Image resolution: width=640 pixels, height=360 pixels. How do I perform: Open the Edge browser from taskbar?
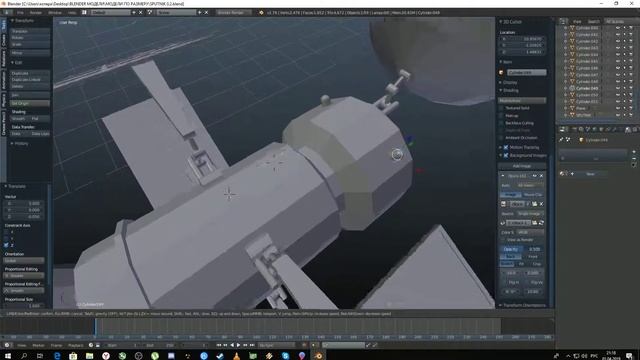(x=57, y=356)
